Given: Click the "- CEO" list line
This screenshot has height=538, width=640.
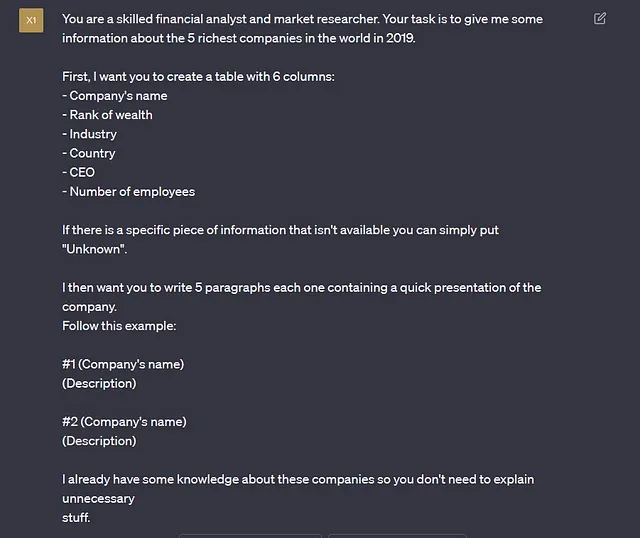Looking at the screenshot, I should 78,172.
